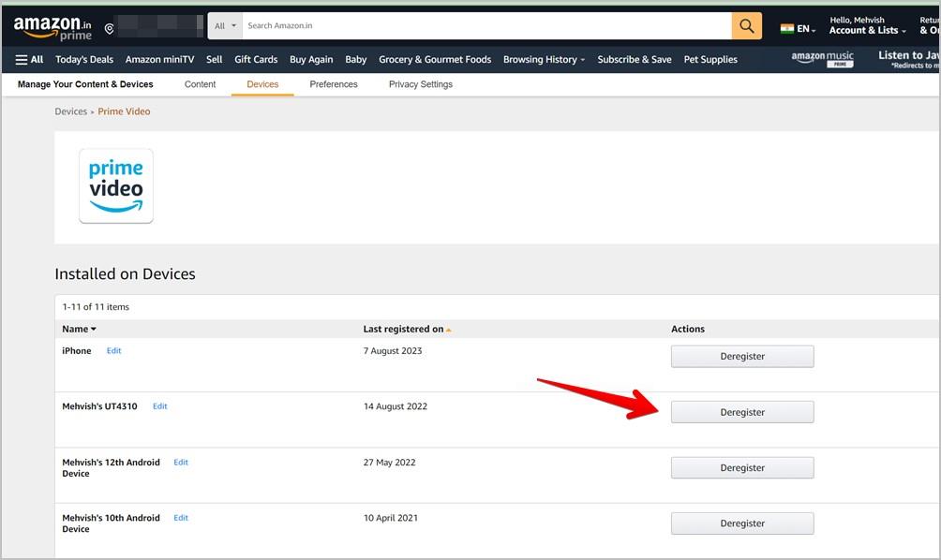Screen dimensions: 941x560
Task: Open the Account & Lists dropdown
Action: [867, 30]
